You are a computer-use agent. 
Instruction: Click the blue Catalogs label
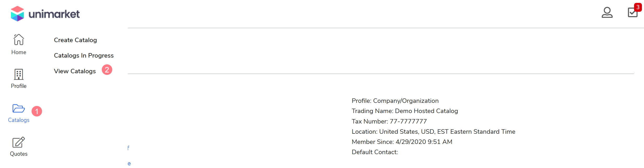tap(19, 120)
